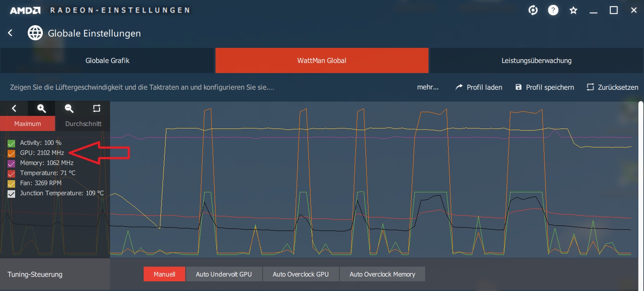Choose Auto Overclock Memory
644x291 pixels.
(382, 274)
